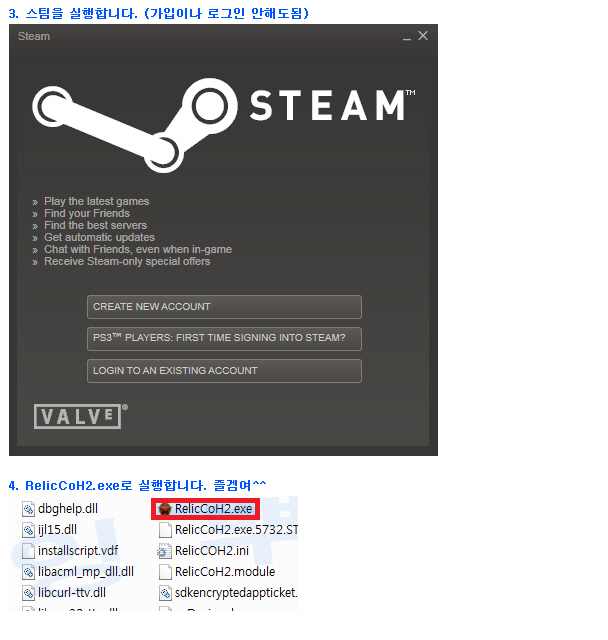This screenshot has height=640, width=608.
Task: Click LOGIN TO AN EXISTING ACCOUNT button
Action: pyautogui.click(x=224, y=371)
